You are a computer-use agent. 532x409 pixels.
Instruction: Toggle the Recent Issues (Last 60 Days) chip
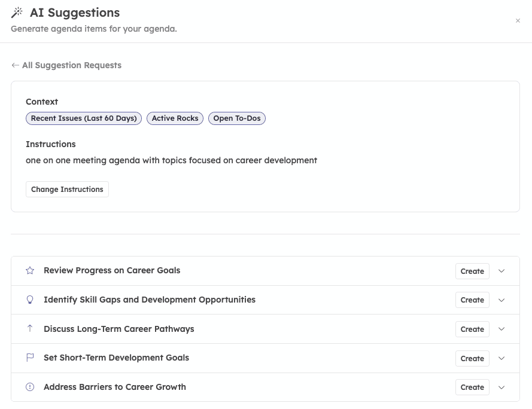pos(84,118)
